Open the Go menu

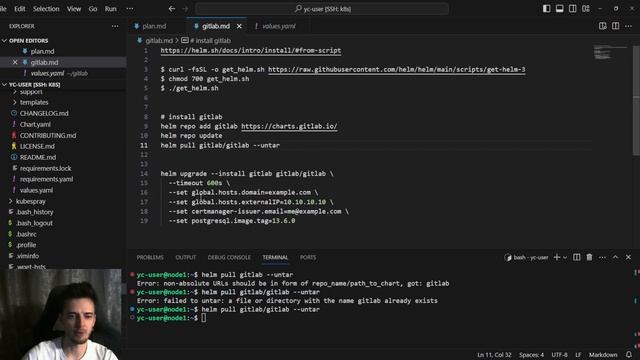point(93,9)
